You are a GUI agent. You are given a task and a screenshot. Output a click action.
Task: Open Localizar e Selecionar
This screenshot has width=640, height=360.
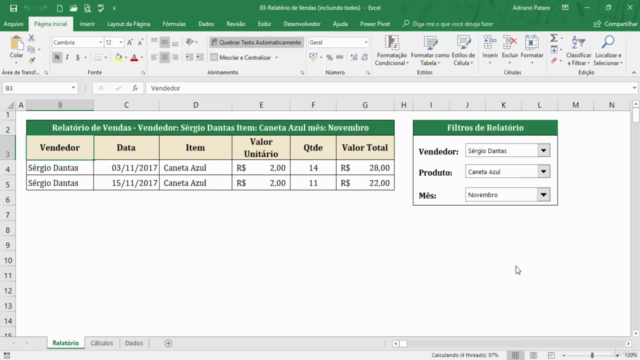point(608,51)
